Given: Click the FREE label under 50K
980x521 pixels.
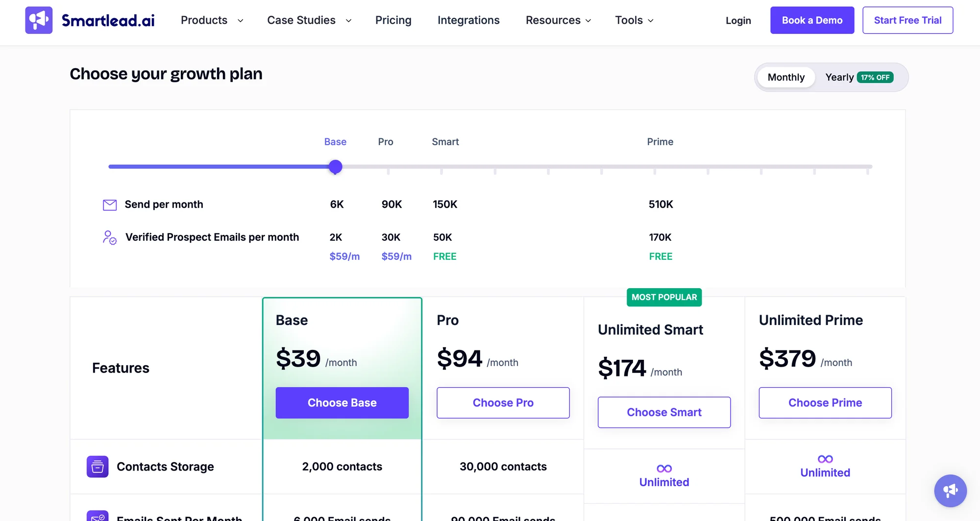Looking at the screenshot, I should [x=444, y=256].
